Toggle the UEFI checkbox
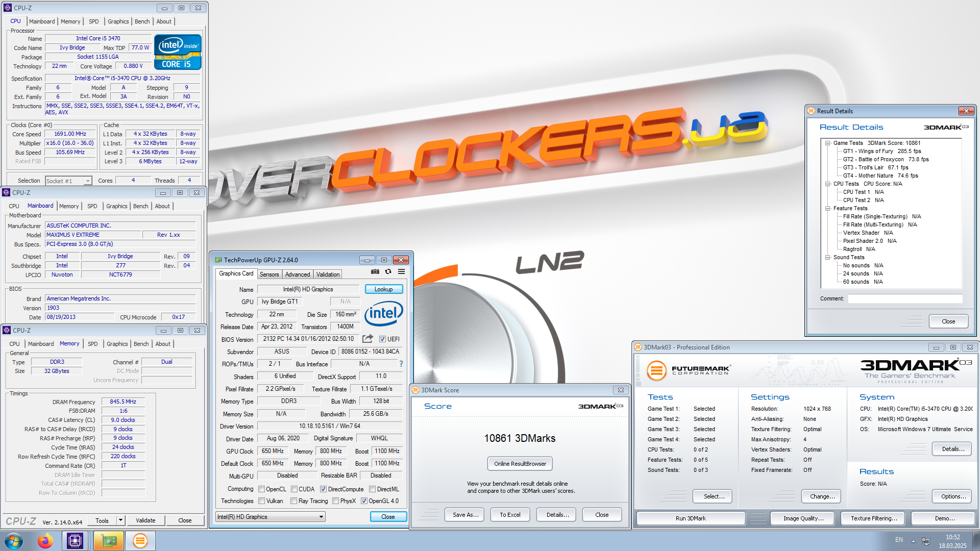Image resolution: width=980 pixels, height=551 pixels. click(382, 339)
